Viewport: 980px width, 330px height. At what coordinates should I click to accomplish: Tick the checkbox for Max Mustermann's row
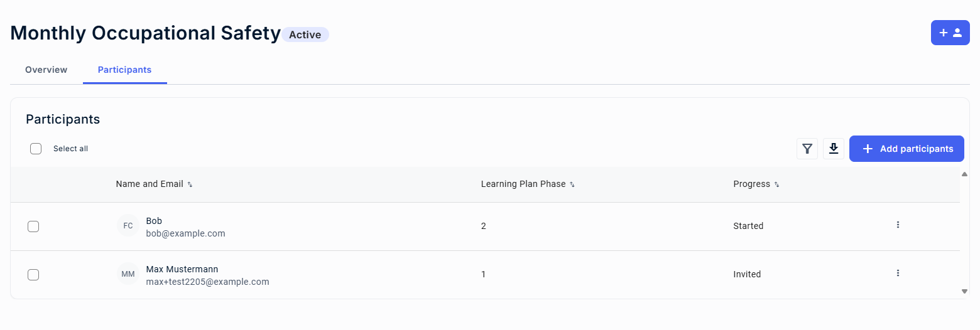(x=33, y=275)
